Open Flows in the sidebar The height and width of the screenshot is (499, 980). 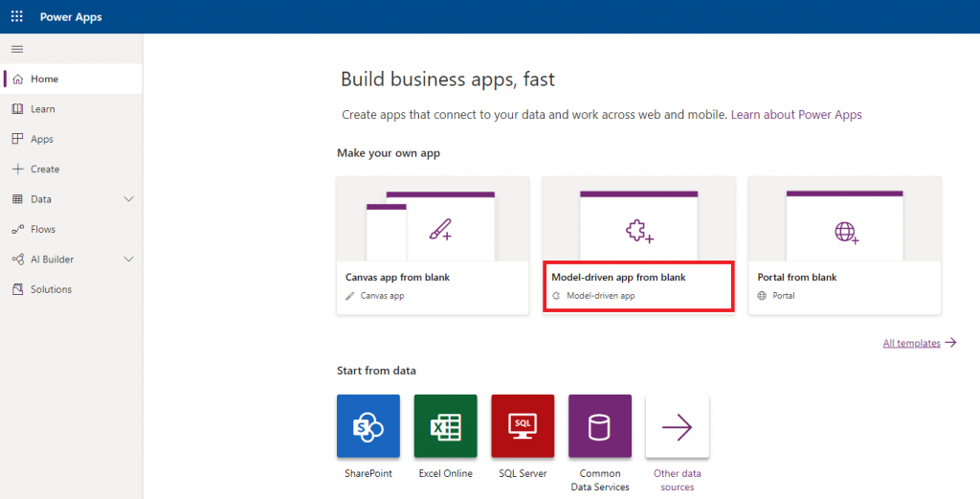point(71,229)
